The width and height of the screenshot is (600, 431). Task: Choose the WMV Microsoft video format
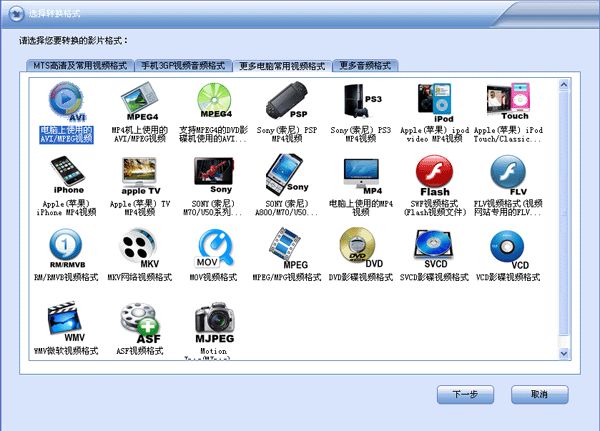(x=66, y=320)
